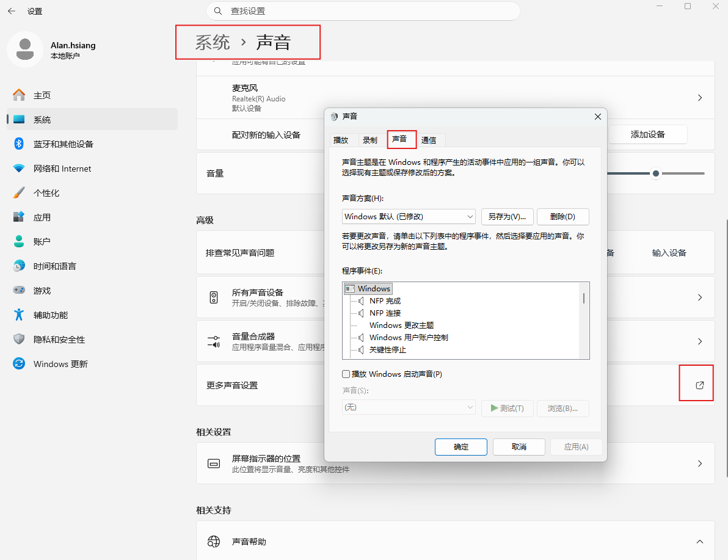Close the 声音 dialog

[x=597, y=117]
